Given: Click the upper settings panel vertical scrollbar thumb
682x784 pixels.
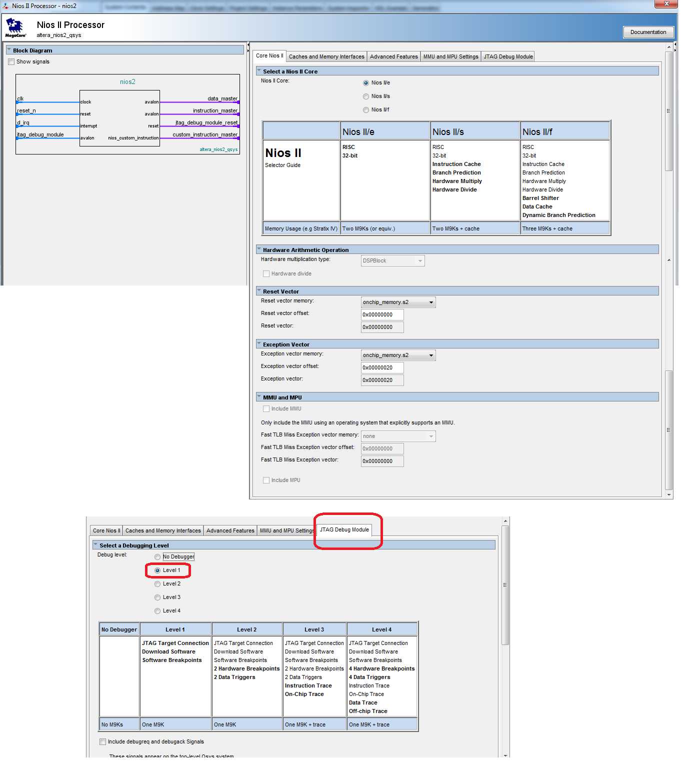Looking at the screenshot, I should (x=668, y=111).
